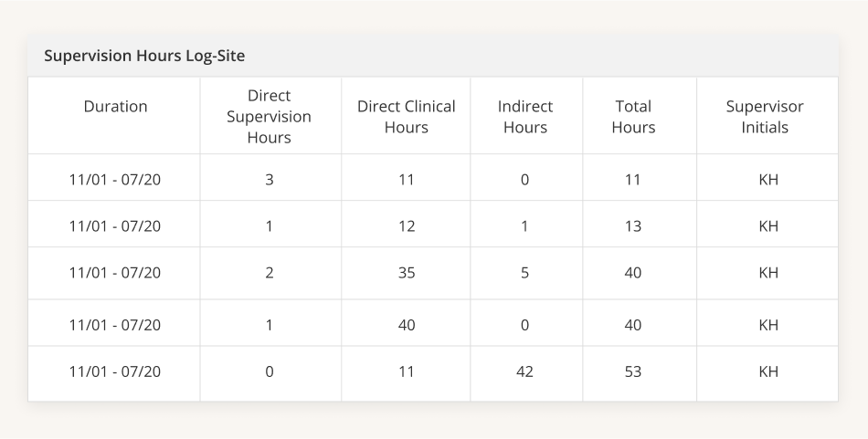This screenshot has width=868, height=439.
Task: Select the Direct Clinical Hours header
Action: point(407,117)
